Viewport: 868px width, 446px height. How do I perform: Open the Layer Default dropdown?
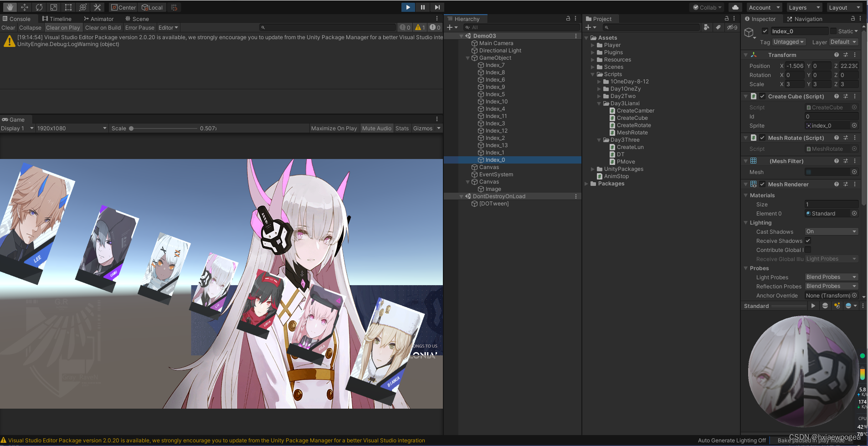point(843,42)
